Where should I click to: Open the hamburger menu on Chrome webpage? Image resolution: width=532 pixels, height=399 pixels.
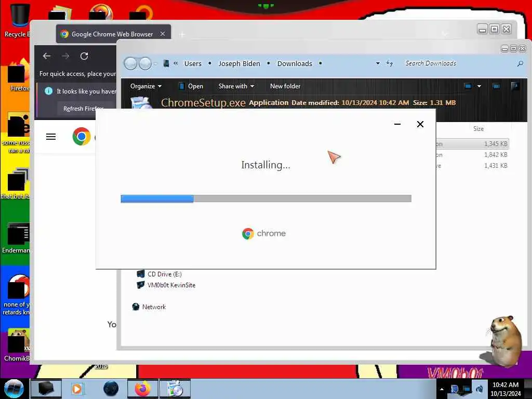point(51,137)
